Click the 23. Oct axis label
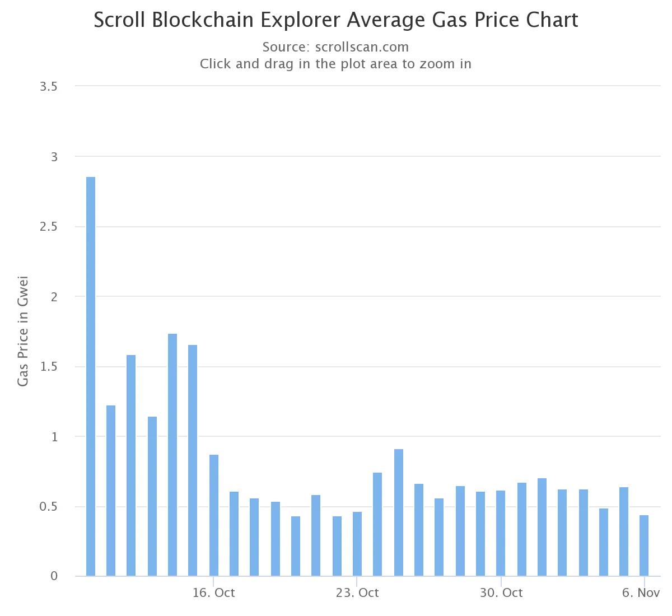This screenshot has width=672, height=616. (x=357, y=592)
